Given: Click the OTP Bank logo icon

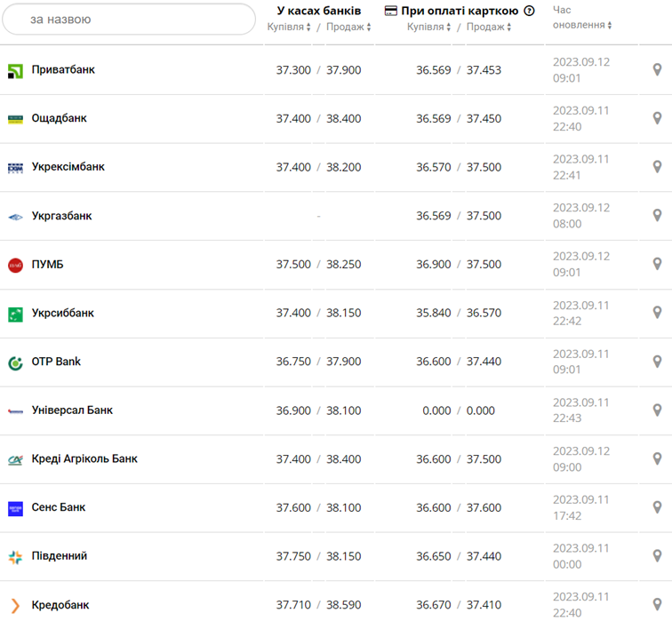Looking at the screenshot, I should click(x=15, y=362).
